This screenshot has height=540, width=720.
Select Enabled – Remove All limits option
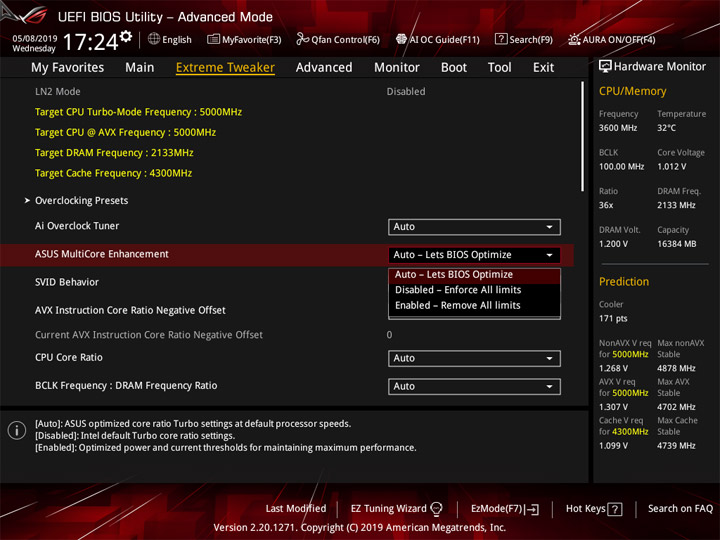(474, 306)
